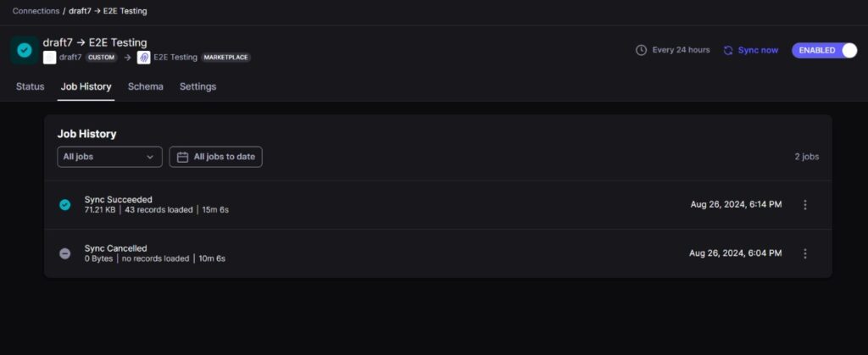Image resolution: width=868 pixels, height=355 pixels.
Task: Open options menu for Sync Cancelled job
Action: coord(804,253)
